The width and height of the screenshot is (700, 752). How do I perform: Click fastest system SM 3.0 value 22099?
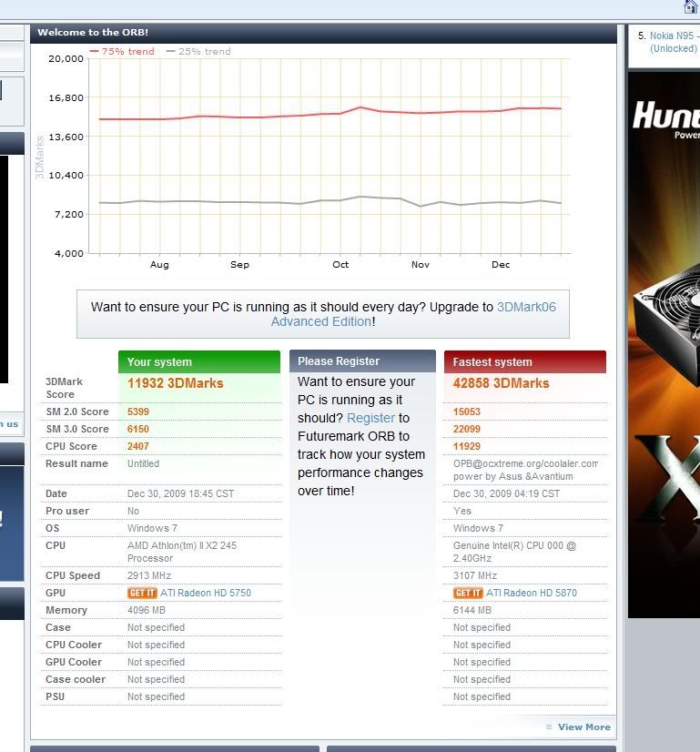(x=467, y=429)
